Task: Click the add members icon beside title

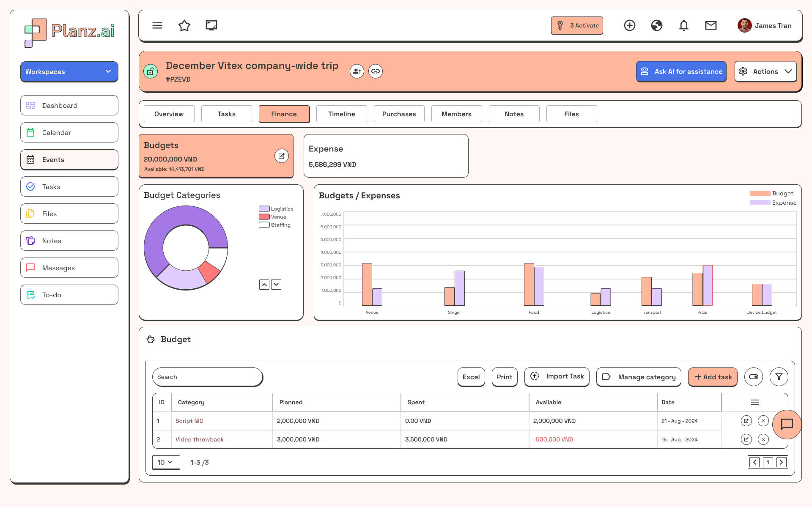Action: 357,71
